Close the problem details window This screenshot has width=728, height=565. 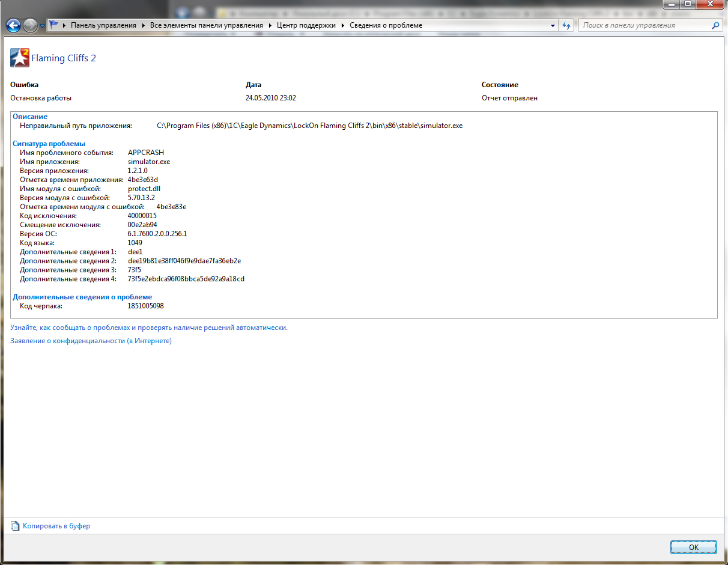[710, 4]
